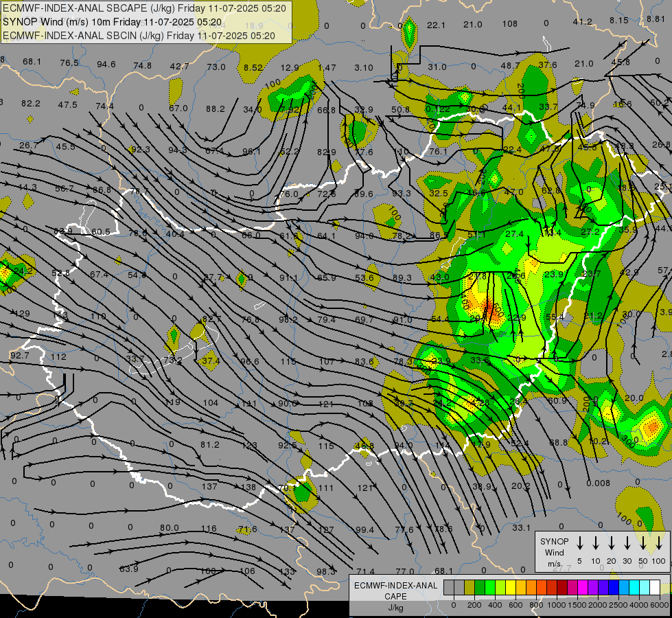Click the map value 82.2
The height and width of the screenshot is (618, 672).
(x=31, y=104)
